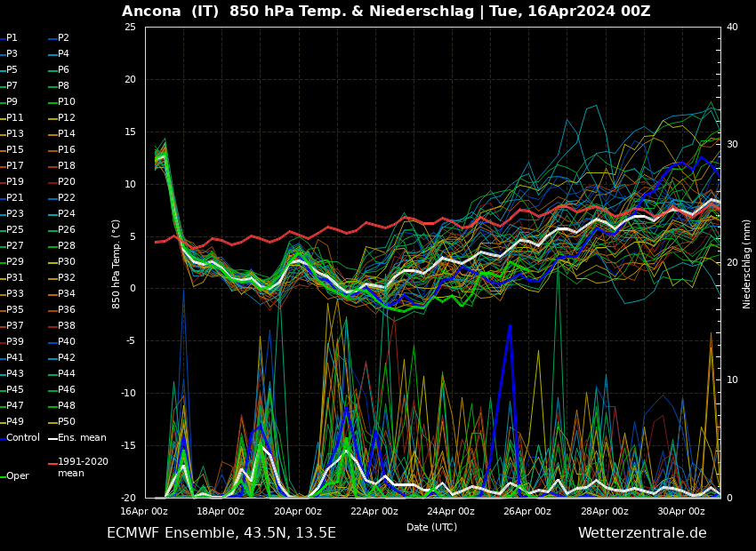Click the x-axis label '22Apr 00z'
The height and width of the screenshot is (551, 756).
pyautogui.click(x=374, y=512)
